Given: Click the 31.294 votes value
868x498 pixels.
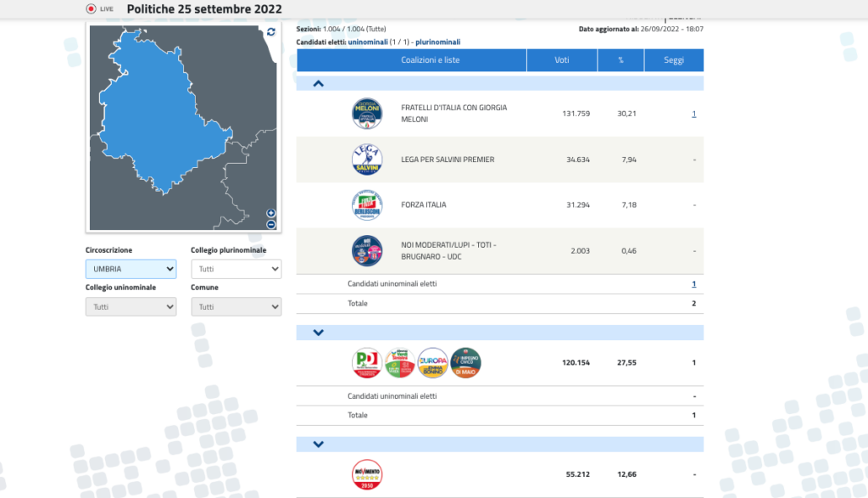Looking at the screenshot, I should point(578,205).
